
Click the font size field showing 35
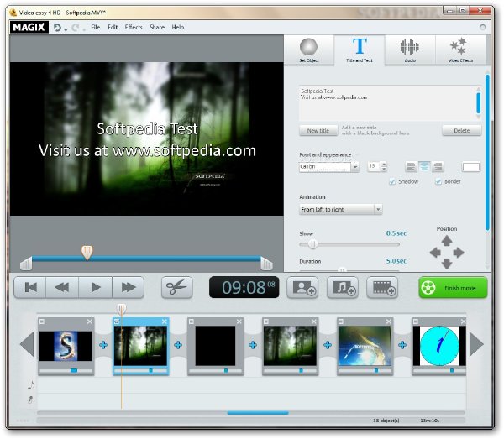coord(374,166)
